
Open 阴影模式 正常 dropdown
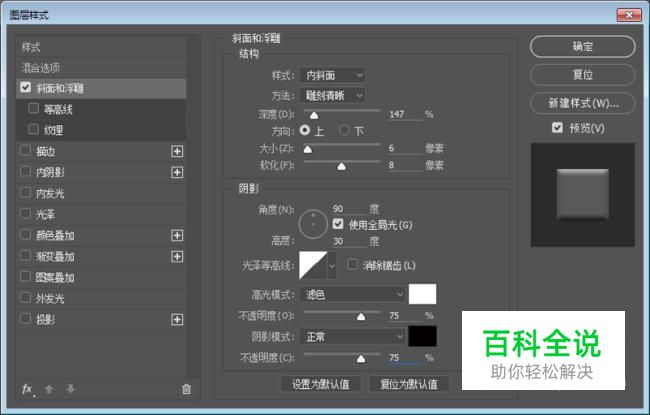click(353, 336)
